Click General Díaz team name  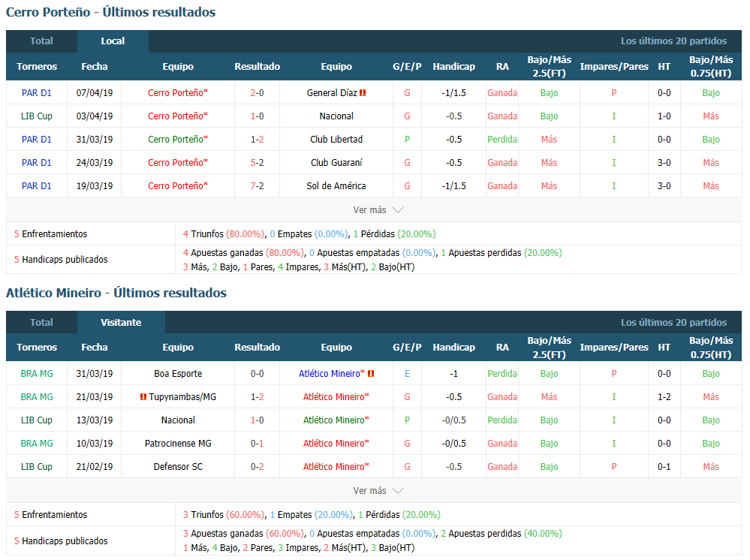(332, 93)
